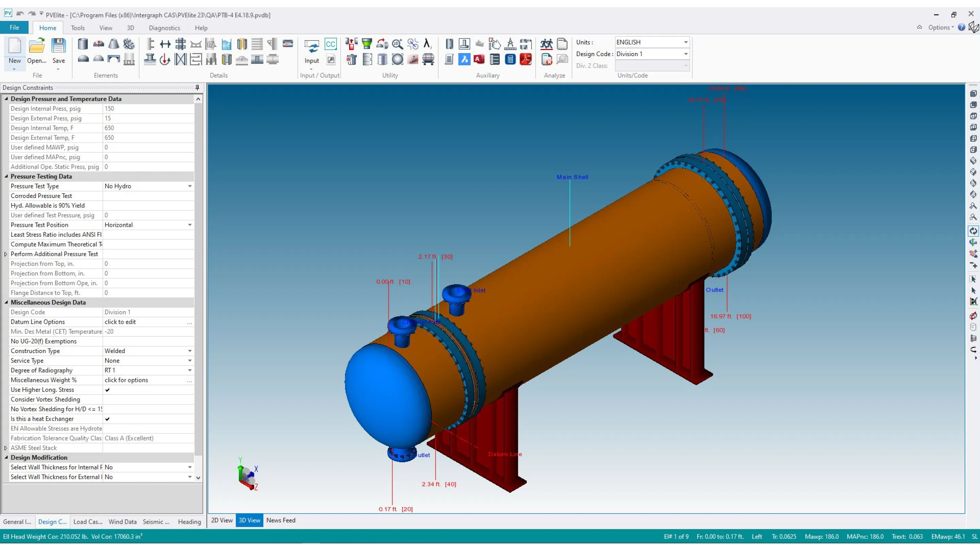Click the green funnel utility icon

(367, 44)
